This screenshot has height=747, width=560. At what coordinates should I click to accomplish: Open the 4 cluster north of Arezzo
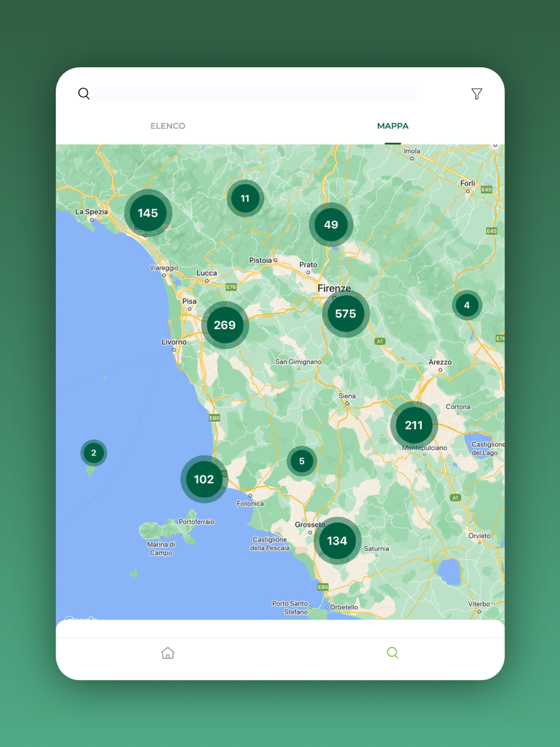coord(467,305)
